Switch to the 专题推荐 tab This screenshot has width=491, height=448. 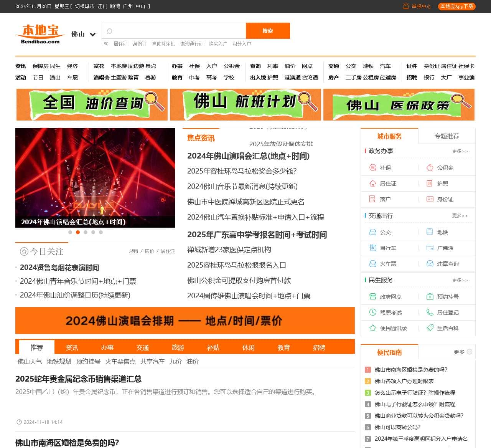[x=447, y=136]
